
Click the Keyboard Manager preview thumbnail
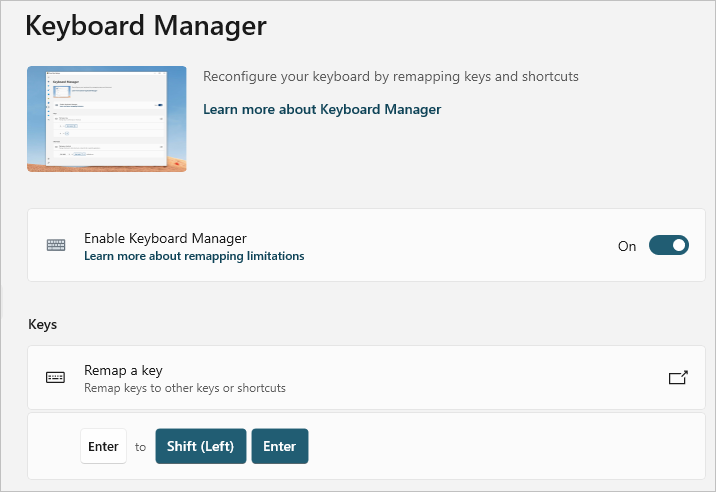107,119
